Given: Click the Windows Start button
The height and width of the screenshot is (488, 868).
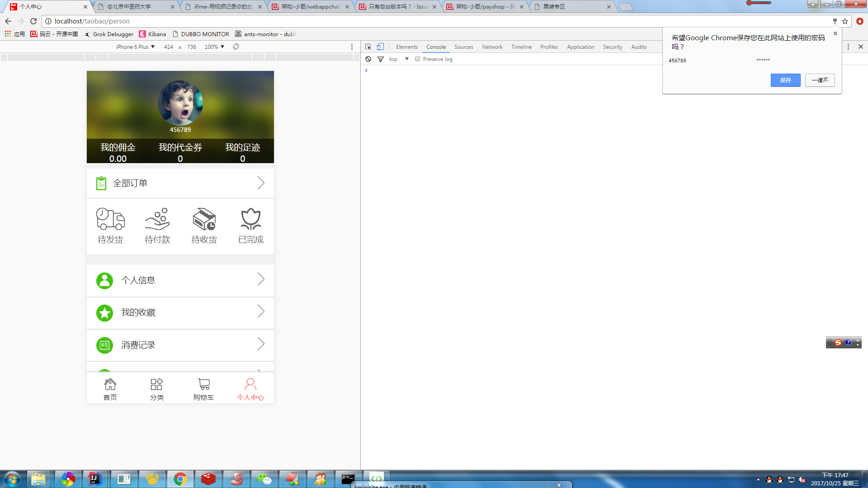Looking at the screenshot, I should click(12, 479).
